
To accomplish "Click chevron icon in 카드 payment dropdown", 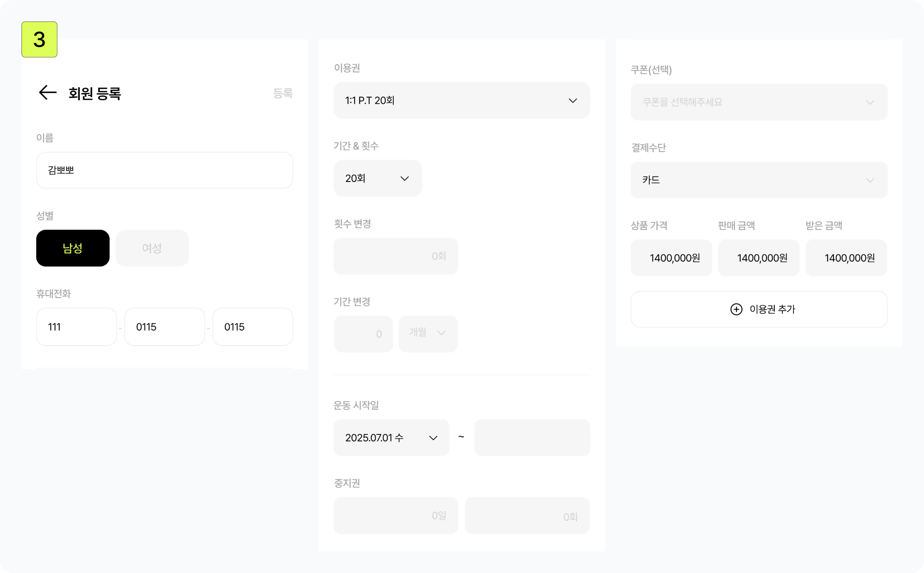I will [x=870, y=180].
